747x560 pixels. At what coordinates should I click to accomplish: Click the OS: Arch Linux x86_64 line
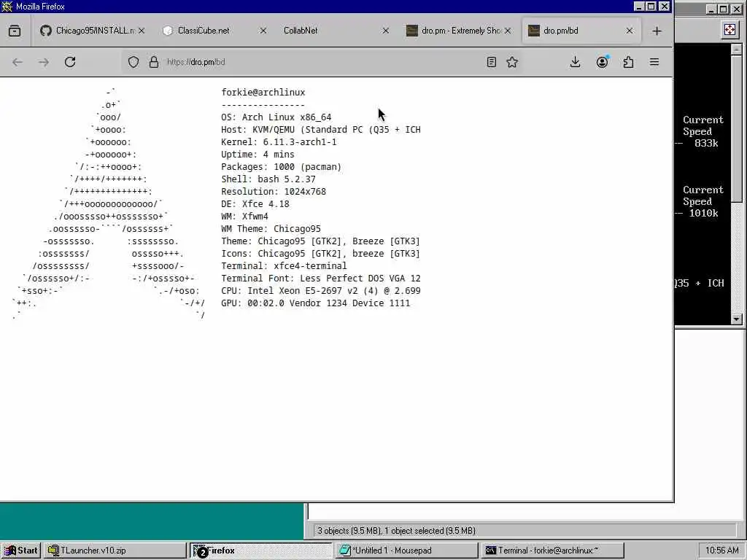coord(276,117)
